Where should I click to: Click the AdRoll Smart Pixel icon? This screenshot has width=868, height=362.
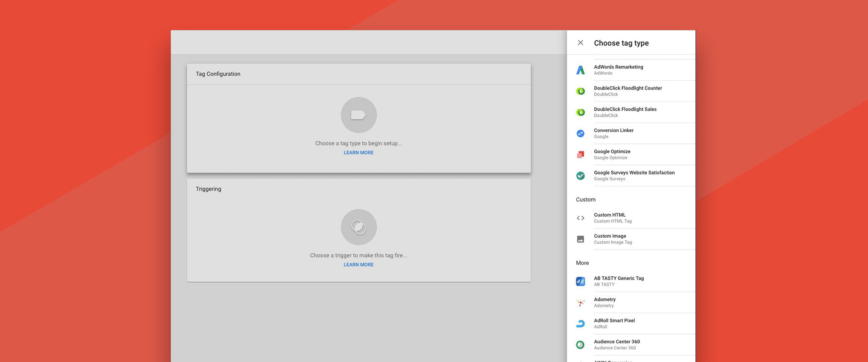[580, 324]
